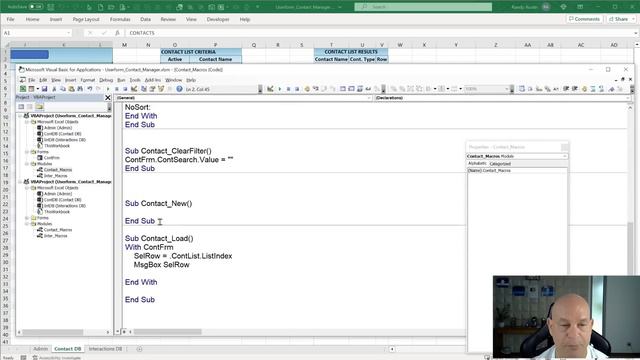Click the CONTACT LIST CRITERIA header cell
The height and width of the screenshot is (360, 640).
[x=201, y=52]
